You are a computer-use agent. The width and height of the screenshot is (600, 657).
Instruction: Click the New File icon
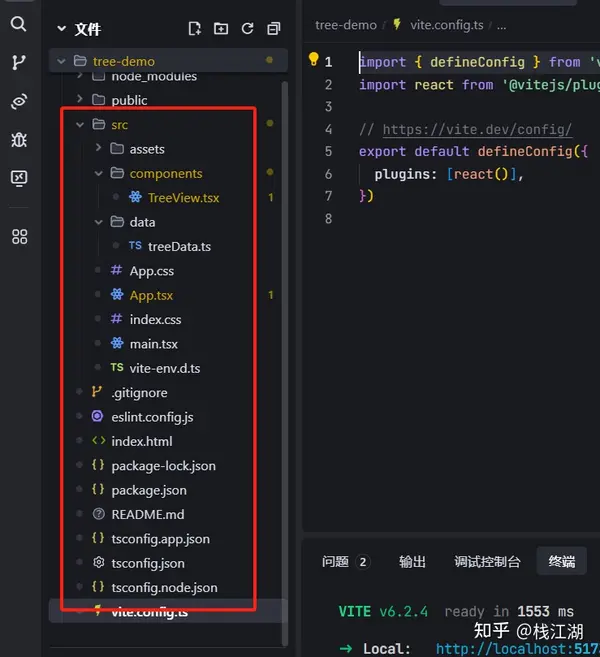194,28
